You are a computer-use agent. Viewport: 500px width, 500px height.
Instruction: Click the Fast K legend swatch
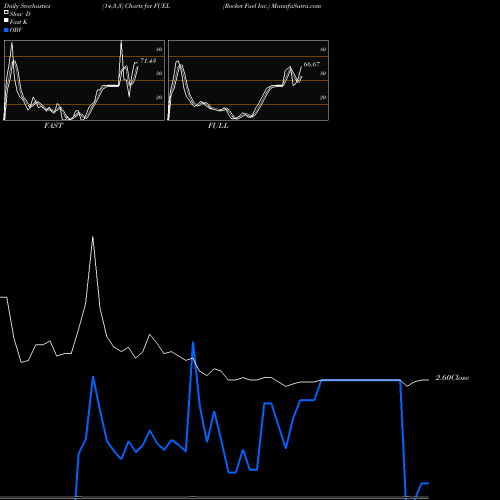6,20
